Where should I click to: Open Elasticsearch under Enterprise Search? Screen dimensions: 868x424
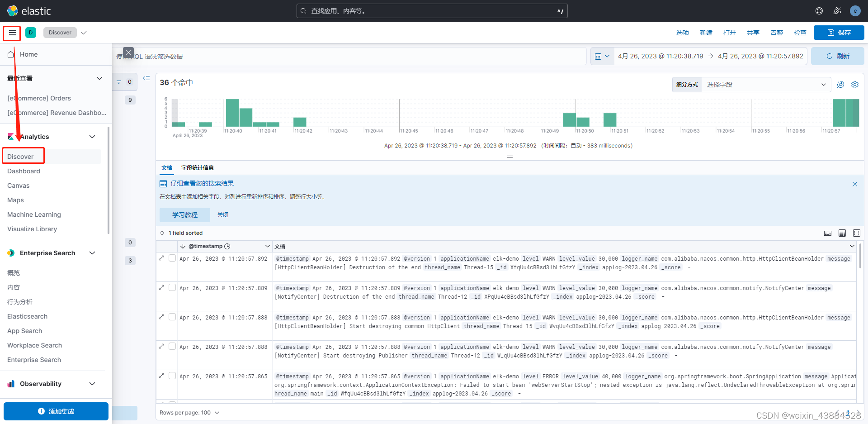pyautogui.click(x=27, y=316)
